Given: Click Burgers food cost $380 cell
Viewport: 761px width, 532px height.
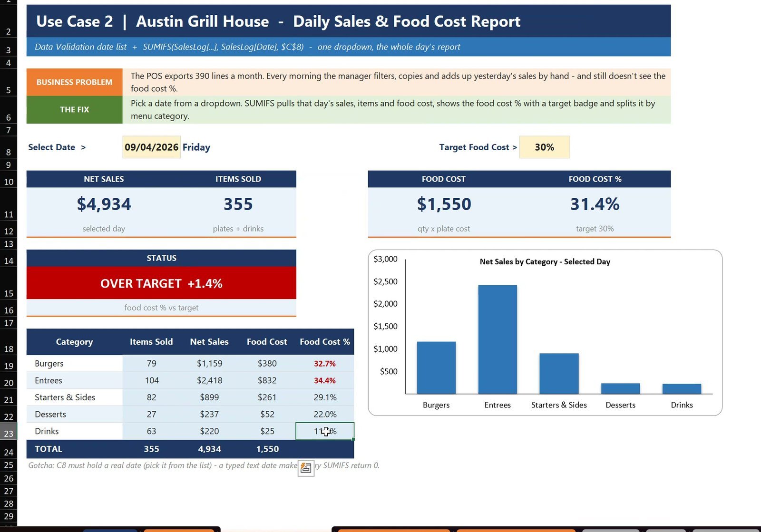Looking at the screenshot, I should tap(267, 364).
